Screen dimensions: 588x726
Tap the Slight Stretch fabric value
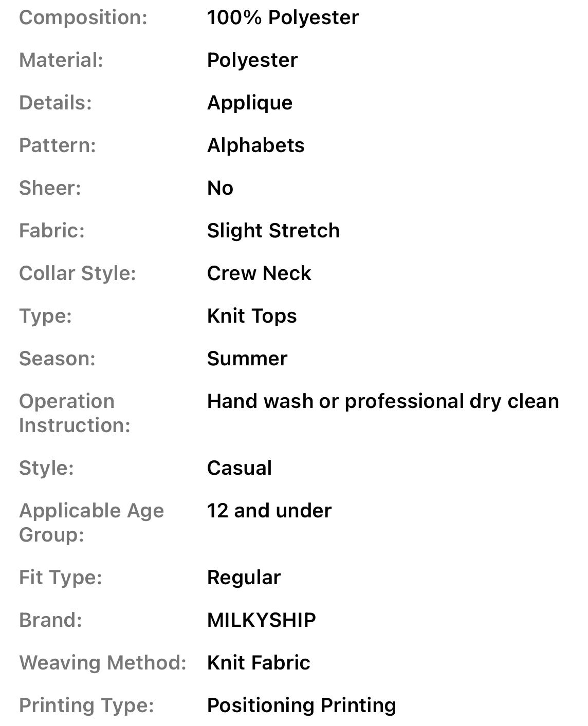click(x=273, y=231)
